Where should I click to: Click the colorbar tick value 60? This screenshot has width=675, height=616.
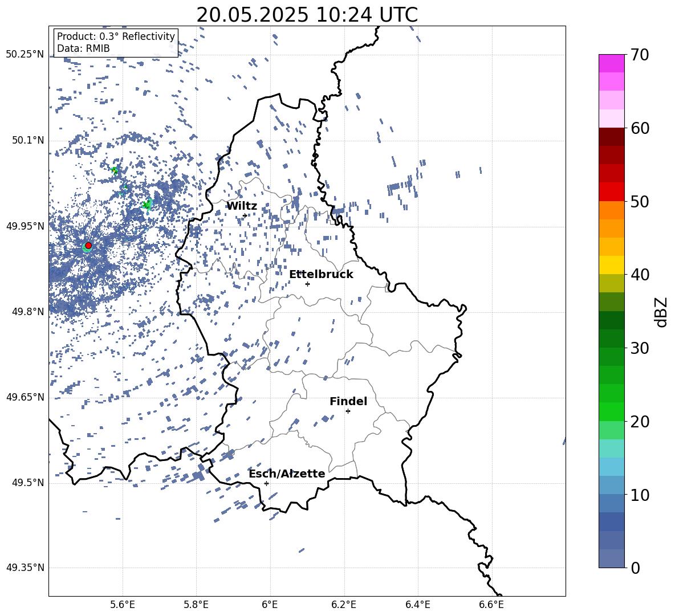click(x=640, y=128)
